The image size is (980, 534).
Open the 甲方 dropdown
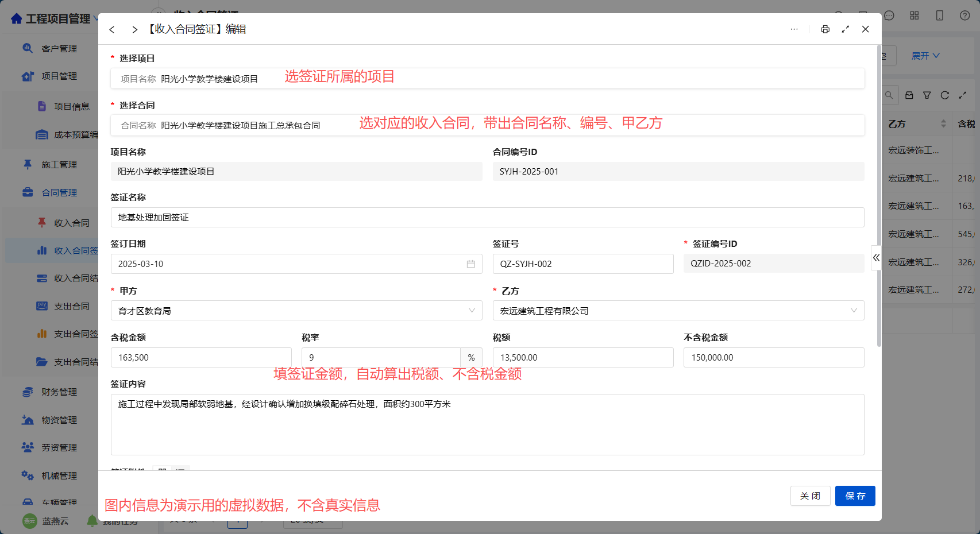(x=296, y=311)
